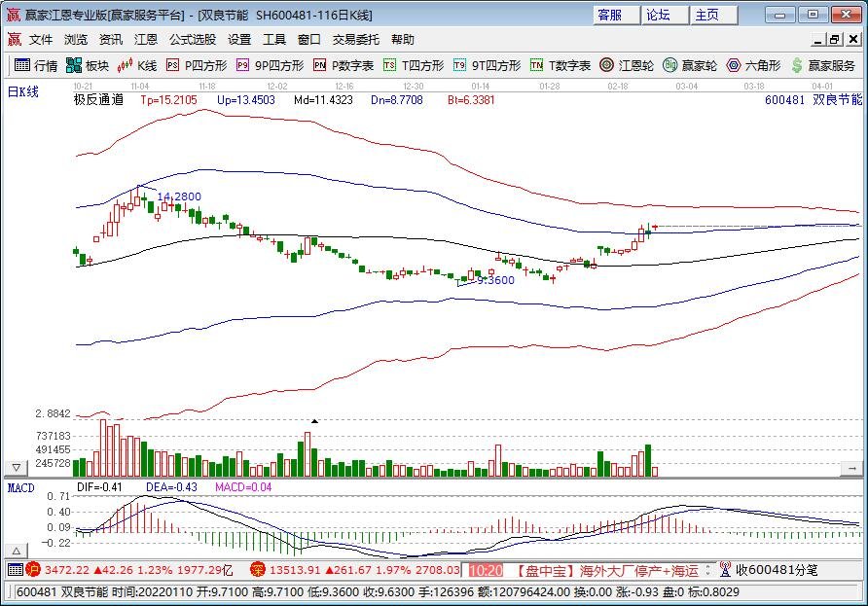868x606 pixels.
Task: Click the red 赢 logo in menu bar
Action: [14, 39]
